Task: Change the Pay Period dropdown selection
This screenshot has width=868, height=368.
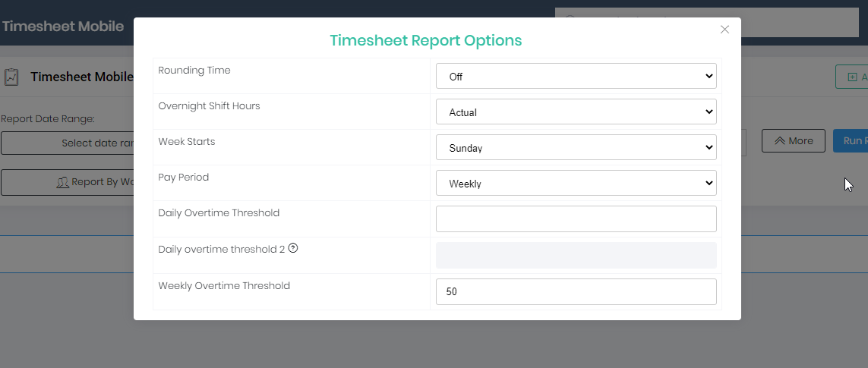Action: coord(576,183)
